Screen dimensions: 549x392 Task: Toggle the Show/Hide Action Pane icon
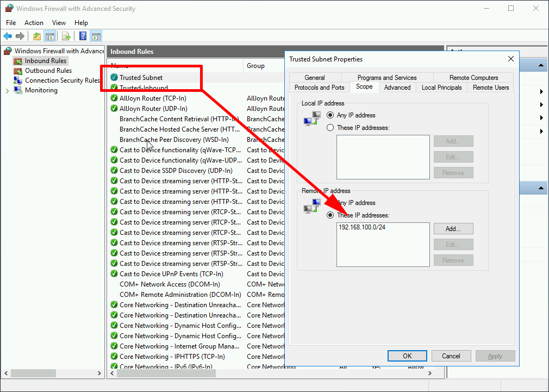coord(96,36)
